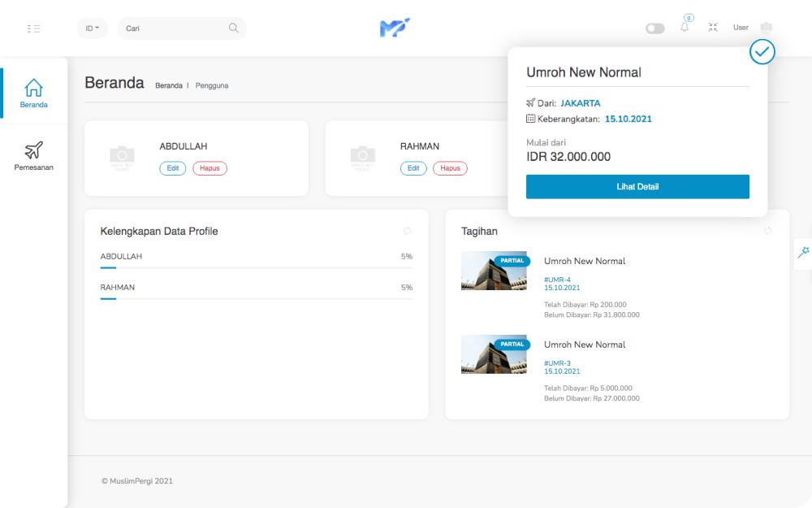Open the notifications bell icon

(x=685, y=28)
